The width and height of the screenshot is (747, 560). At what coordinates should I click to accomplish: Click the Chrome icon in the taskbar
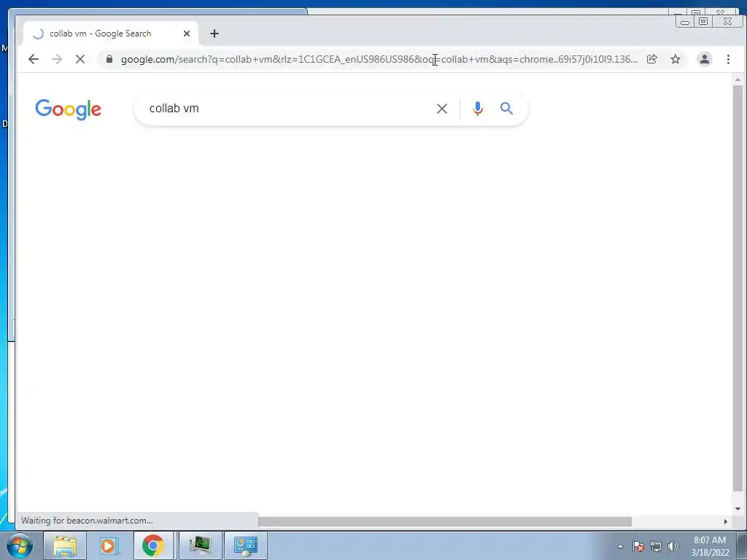[x=153, y=545]
